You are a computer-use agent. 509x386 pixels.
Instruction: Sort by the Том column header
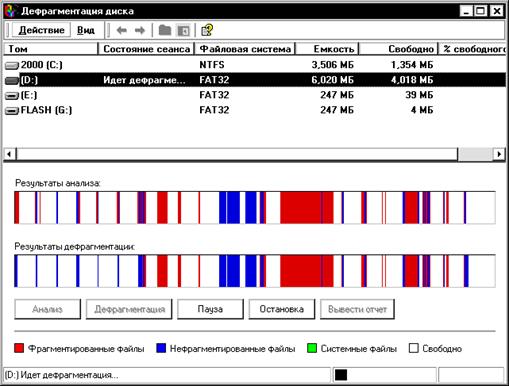pyautogui.click(x=51, y=49)
